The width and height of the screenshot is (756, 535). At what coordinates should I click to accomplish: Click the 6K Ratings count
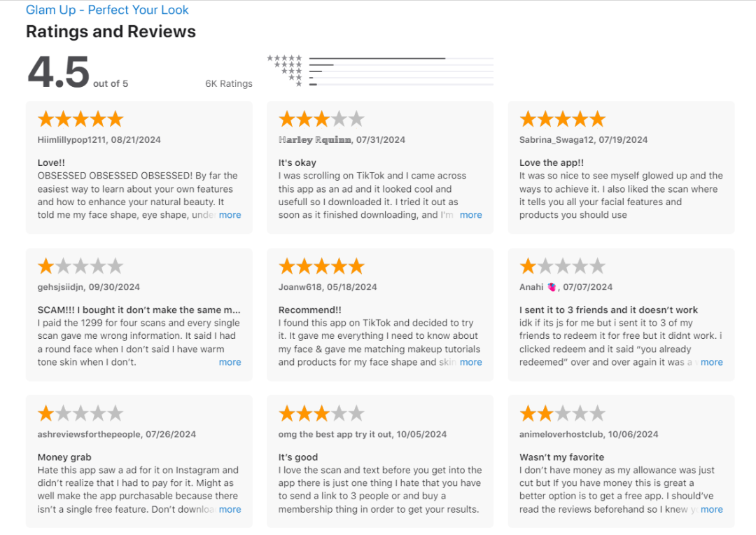[x=229, y=83]
